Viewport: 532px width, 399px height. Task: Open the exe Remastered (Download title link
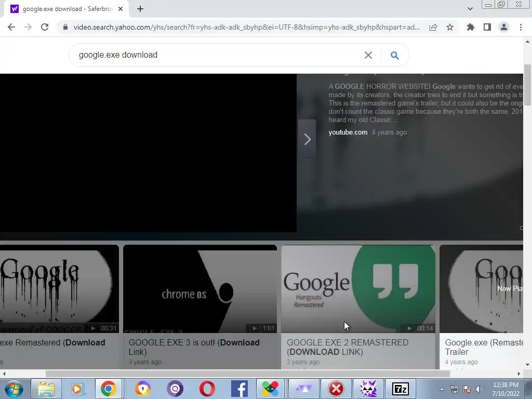coord(52,343)
